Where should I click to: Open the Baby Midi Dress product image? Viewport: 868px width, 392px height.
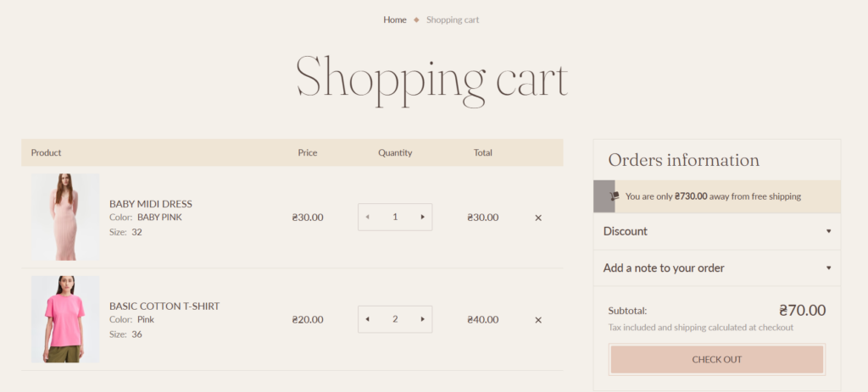(65, 217)
